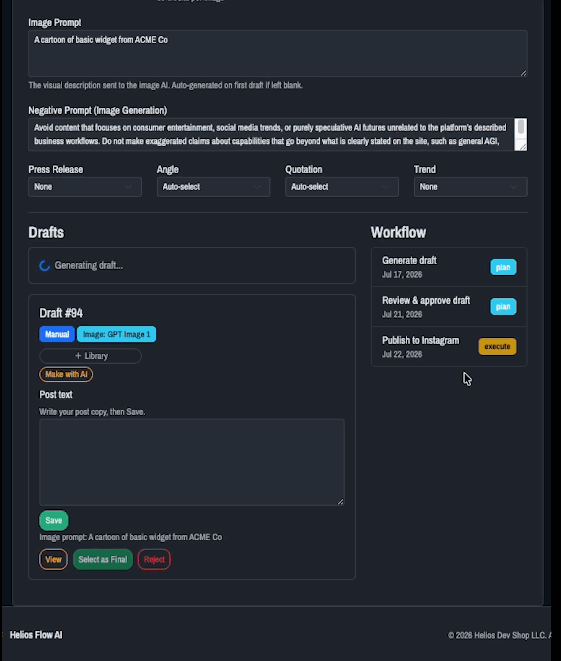This screenshot has height=661, width=561.
Task: Click the Jul 22, 2026 publish date
Action: 402,354
